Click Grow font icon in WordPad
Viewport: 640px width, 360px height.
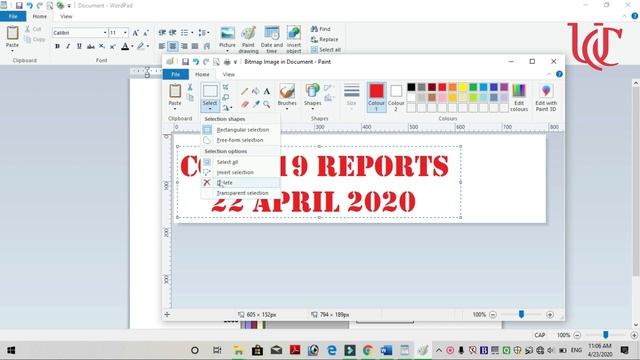(136, 33)
